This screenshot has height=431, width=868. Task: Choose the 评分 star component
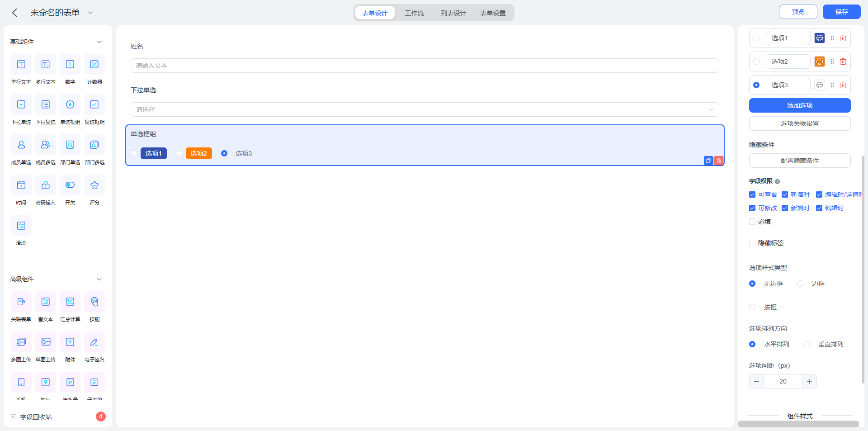click(x=94, y=185)
